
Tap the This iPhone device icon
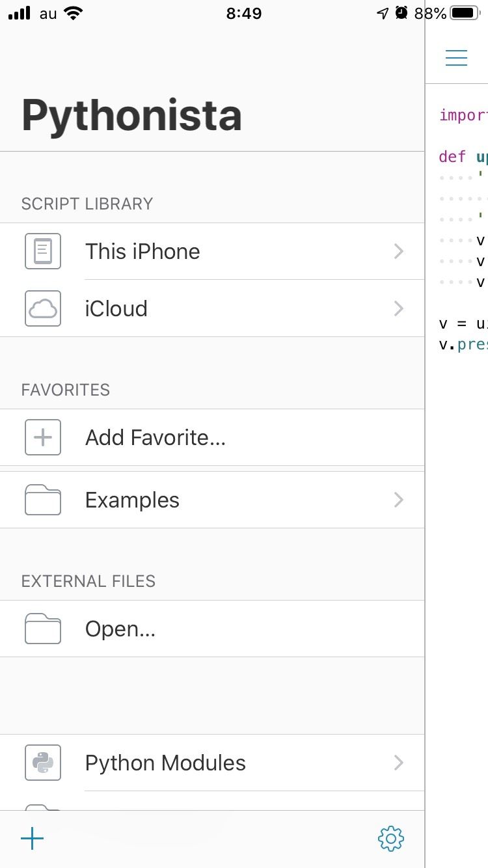click(43, 251)
